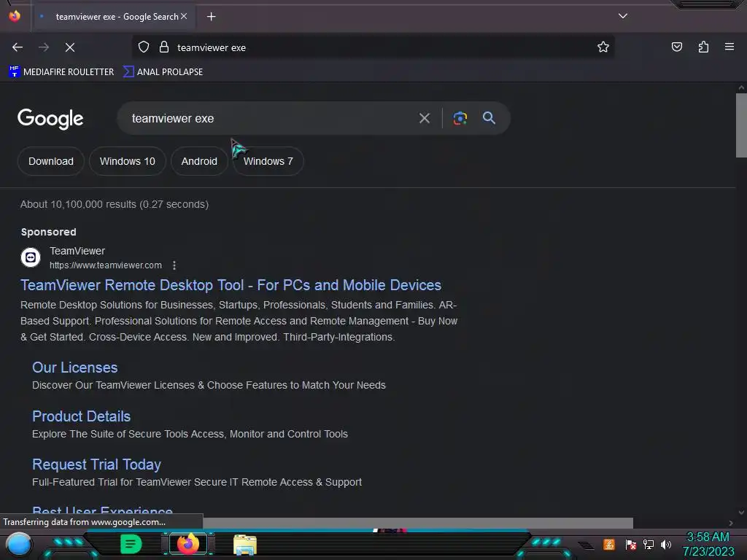The width and height of the screenshot is (747, 560).
Task: Filter results by Android chip
Action: tap(199, 161)
